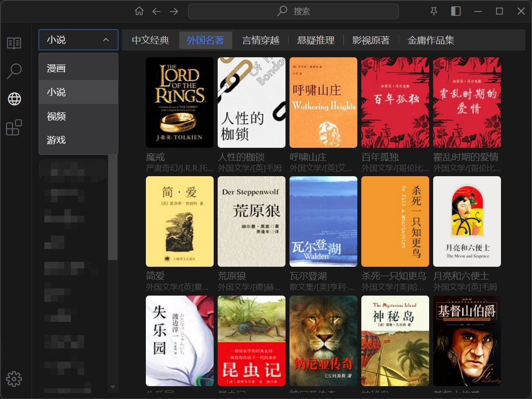Viewport: 532px width, 399px height.
Task: Open the 纳尼亚传奇 lion cover
Action: coord(323,341)
